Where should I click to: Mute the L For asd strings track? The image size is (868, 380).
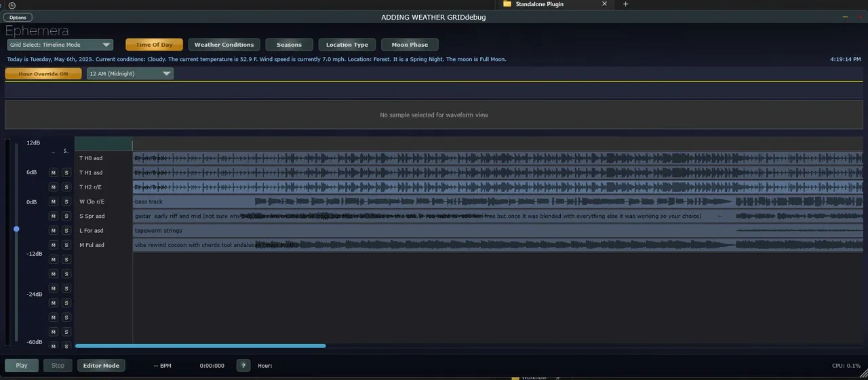[x=54, y=231]
